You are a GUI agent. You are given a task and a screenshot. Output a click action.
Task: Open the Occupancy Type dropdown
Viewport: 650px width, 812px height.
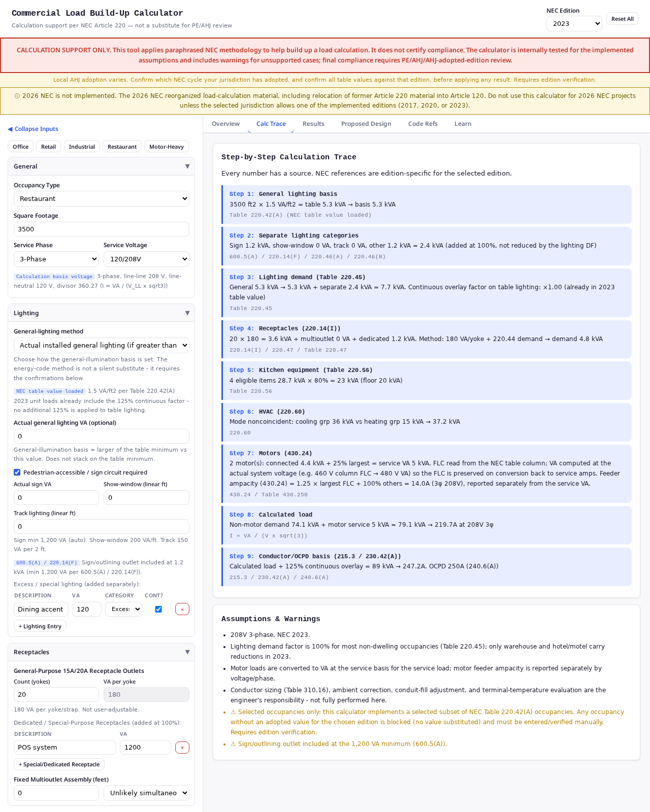pyautogui.click(x=102, y=199)
